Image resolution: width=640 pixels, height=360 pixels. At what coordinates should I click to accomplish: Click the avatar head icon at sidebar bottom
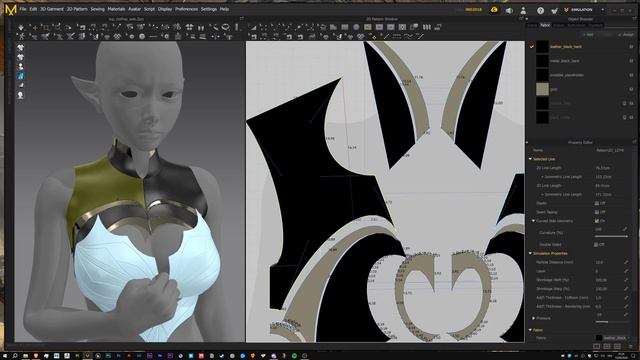20,95
